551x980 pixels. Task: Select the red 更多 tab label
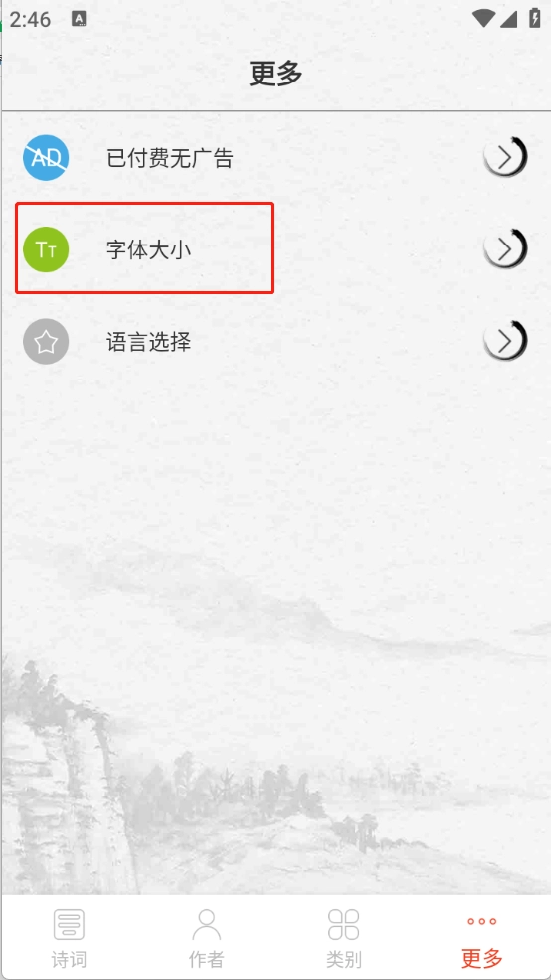[x=482, y=958]
